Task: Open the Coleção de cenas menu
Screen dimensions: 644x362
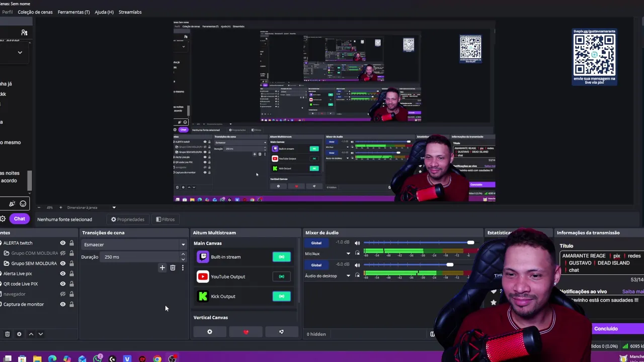Action: pyautogui.click(x=35, y=12)
